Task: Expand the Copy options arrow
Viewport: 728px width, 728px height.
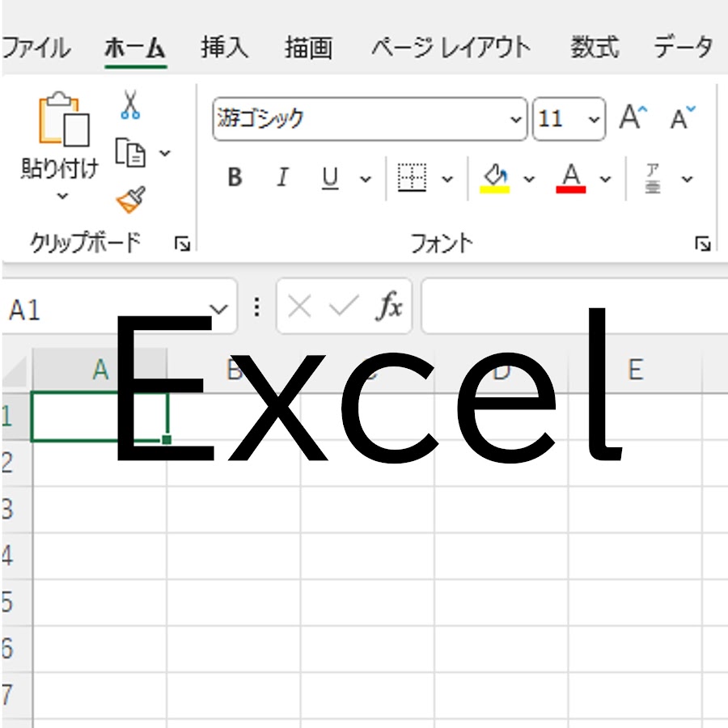Action: click(x=165, y=153)
